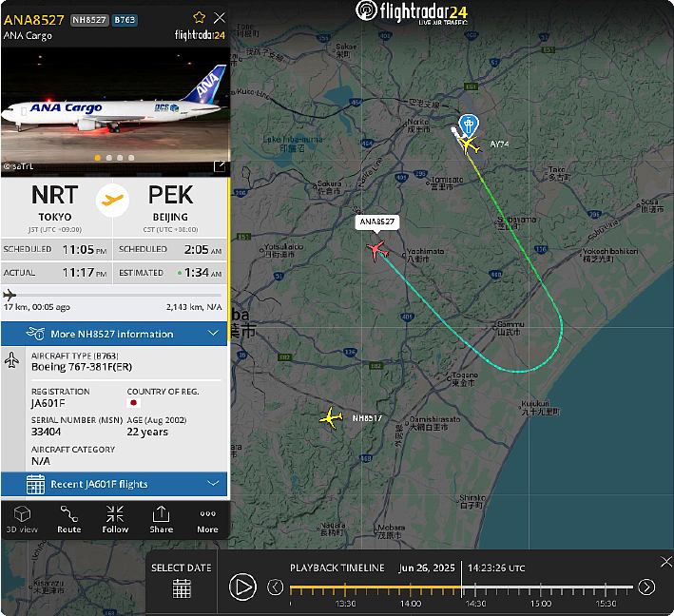Close the playback timeline bar

(665, 562)
